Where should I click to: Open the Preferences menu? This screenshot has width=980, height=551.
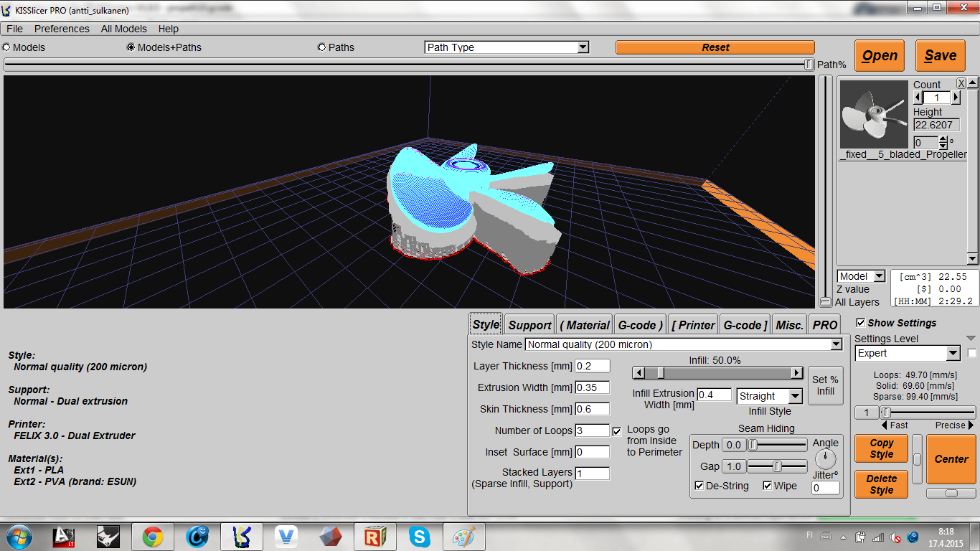point(62,29)
